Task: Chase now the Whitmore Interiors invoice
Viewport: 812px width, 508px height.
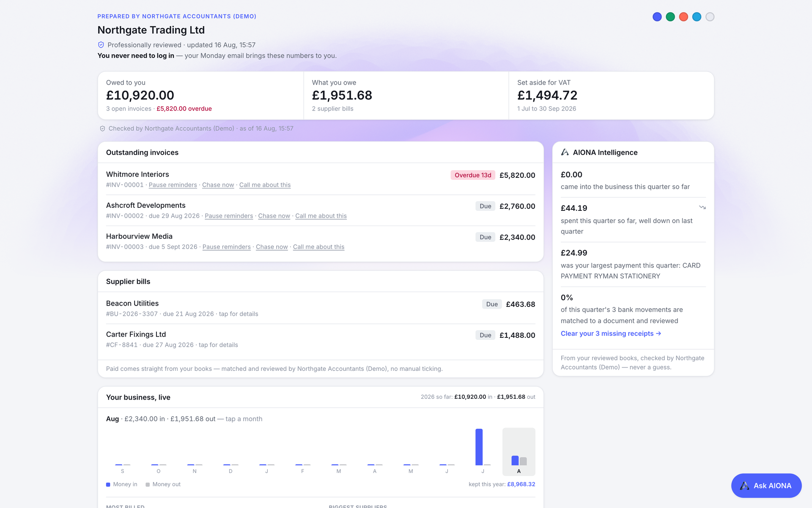Action: (x=218, y=185)
